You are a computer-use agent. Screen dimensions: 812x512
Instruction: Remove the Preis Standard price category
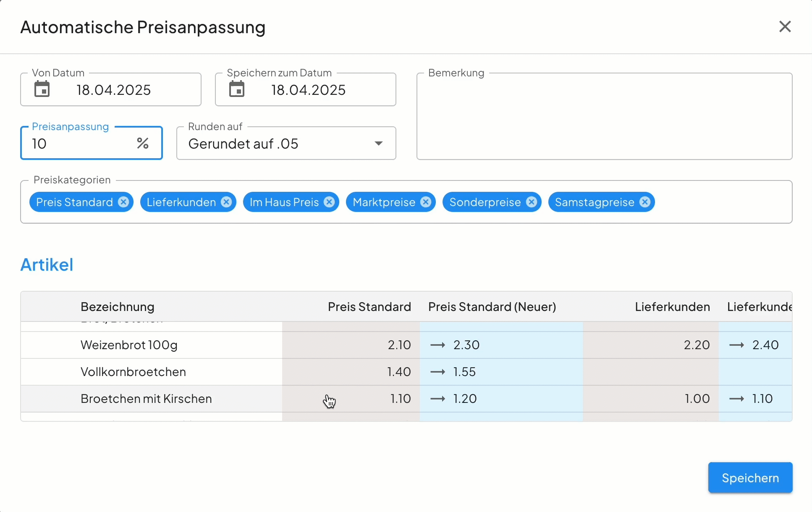(123, 202)
